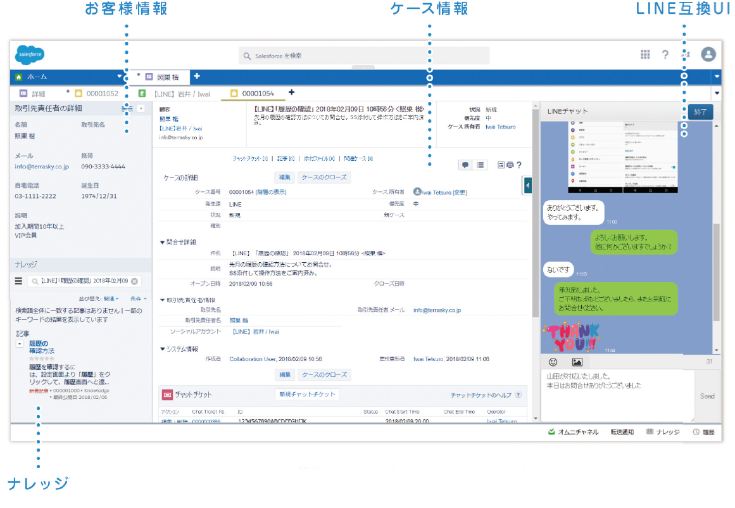The width and height of the screenshot is (735, 508).
Task: Open the knowledge sidebar hamburger menu
Action: click(x=18, y=281)
